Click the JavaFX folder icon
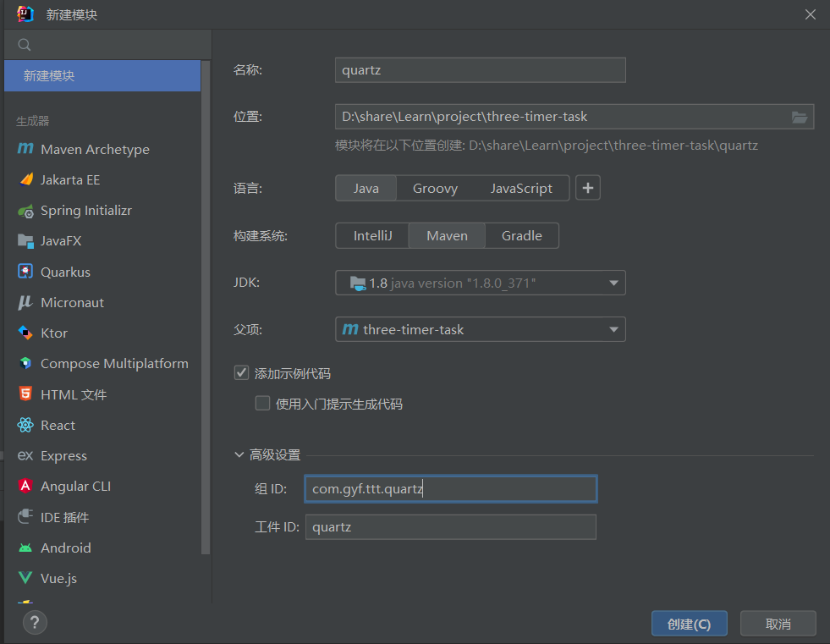Image resolution: width=830 pixels, height=644 pixels. pos(25,241)
